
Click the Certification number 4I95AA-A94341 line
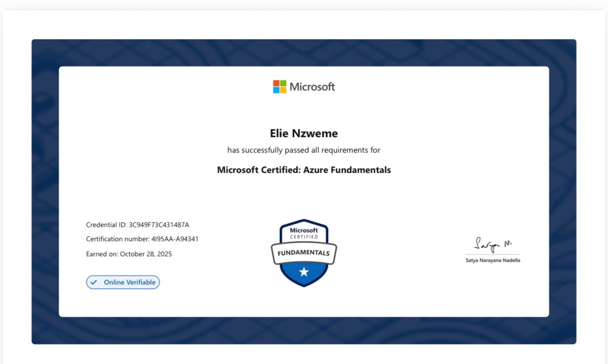[142, 239]
